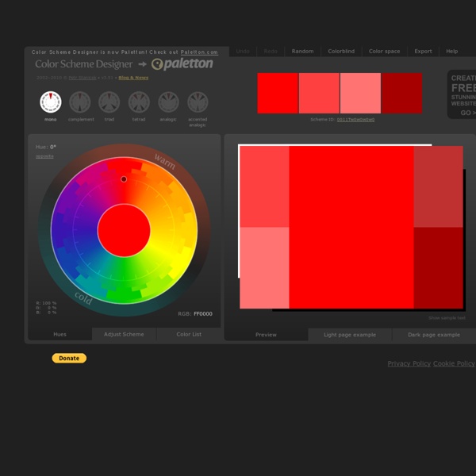
Task: Click the 'R: 100 %' readout
Action: [x=46, y=303]
